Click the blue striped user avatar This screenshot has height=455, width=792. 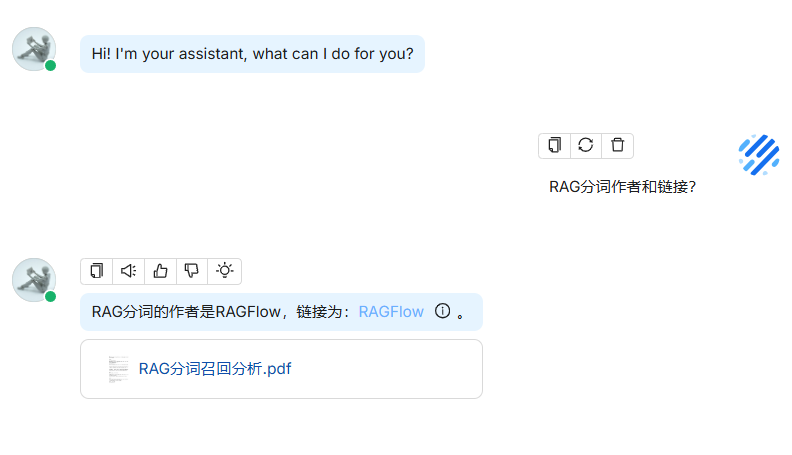tap(759, 155)
